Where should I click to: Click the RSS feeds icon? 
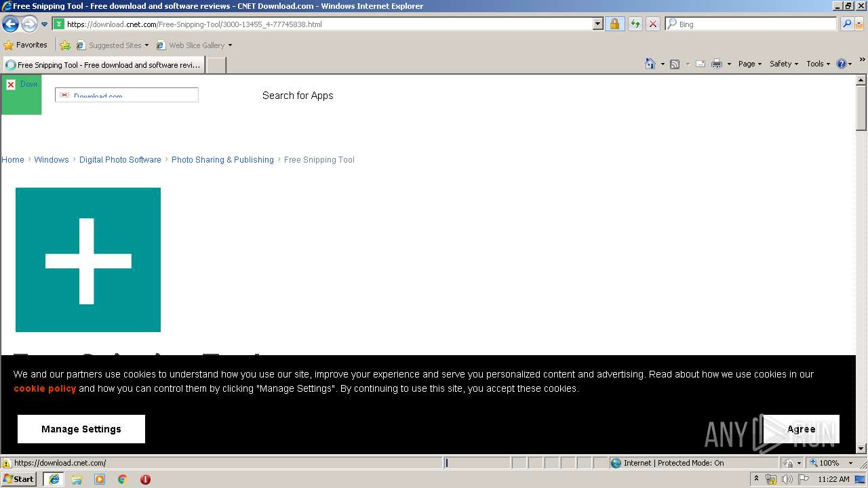[675, 64]
